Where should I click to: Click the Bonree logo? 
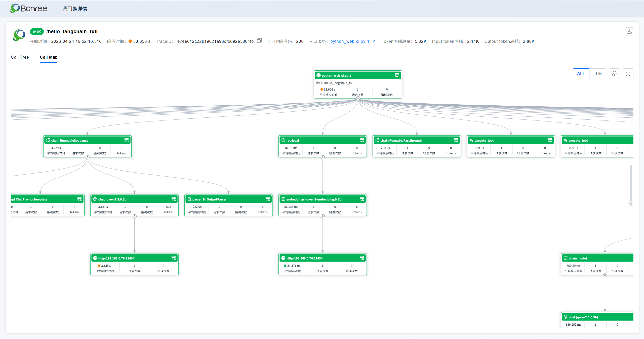coord(28,8)
